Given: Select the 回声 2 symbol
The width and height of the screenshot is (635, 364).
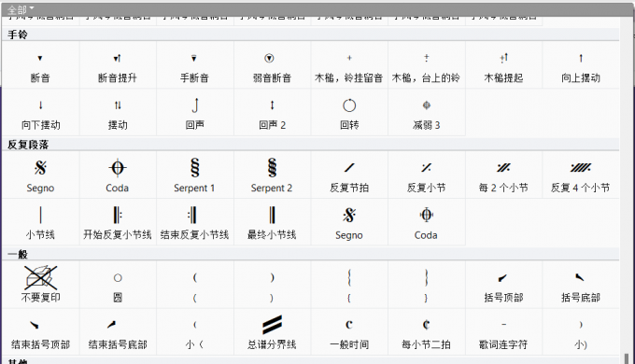Looking at the screenshot, I should (272, 113).
